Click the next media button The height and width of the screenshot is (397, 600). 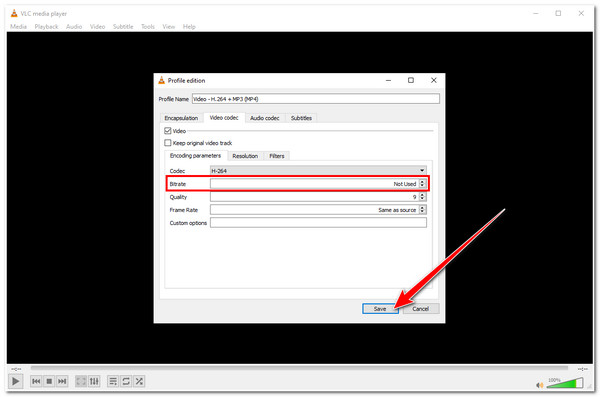coord(62,381)
